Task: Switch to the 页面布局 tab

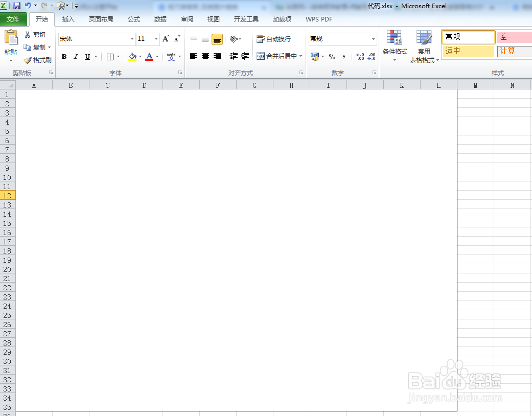Action: (x=101, y=19)
